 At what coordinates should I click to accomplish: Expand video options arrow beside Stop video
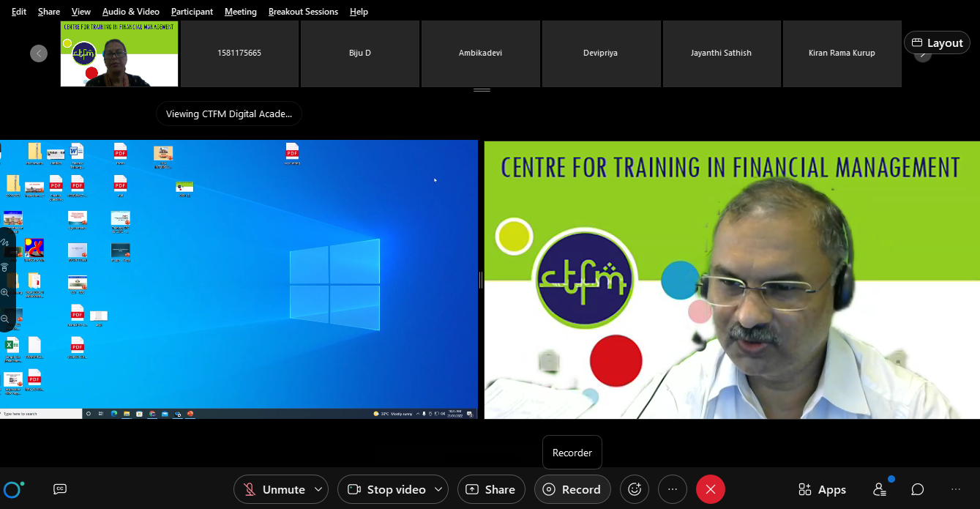pyautogui.click(x=439, y=489)
